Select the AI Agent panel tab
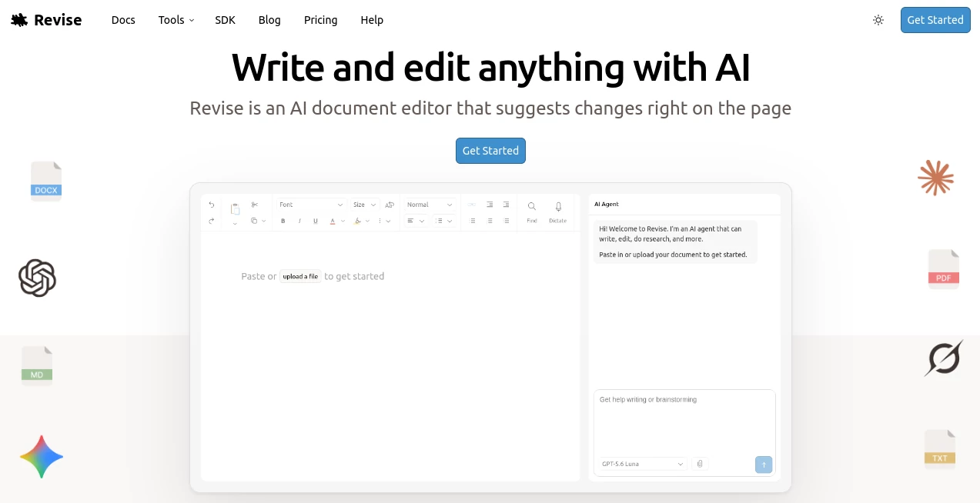The width and height of the screenshot is (980, 503). tap(607, 204)
